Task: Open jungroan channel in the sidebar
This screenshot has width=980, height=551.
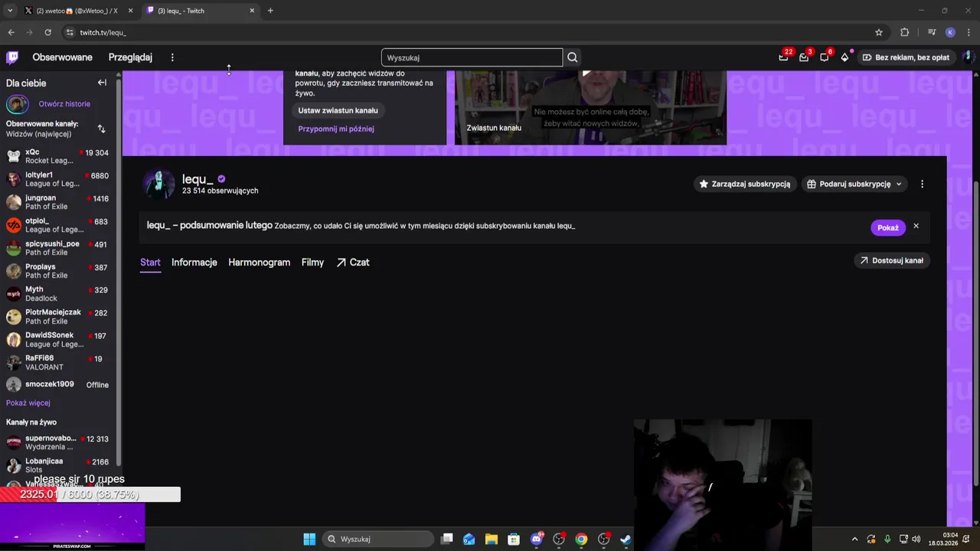Action: 57,202
